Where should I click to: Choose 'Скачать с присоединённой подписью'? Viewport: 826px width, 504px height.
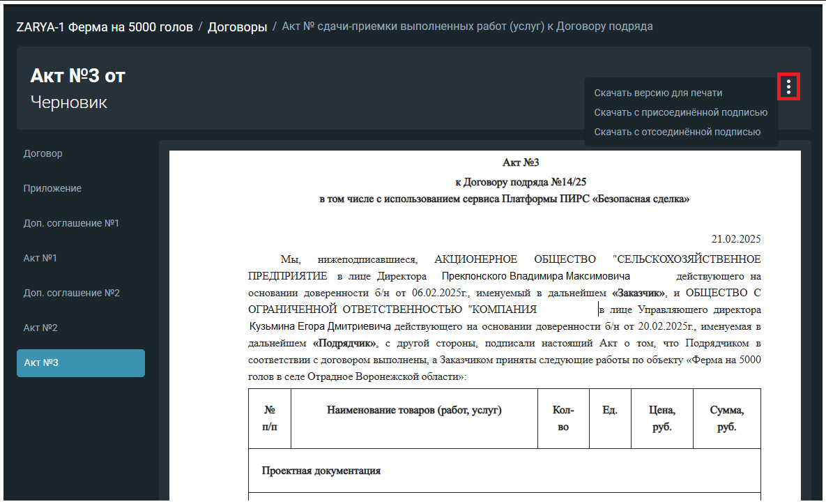[680, 112]
